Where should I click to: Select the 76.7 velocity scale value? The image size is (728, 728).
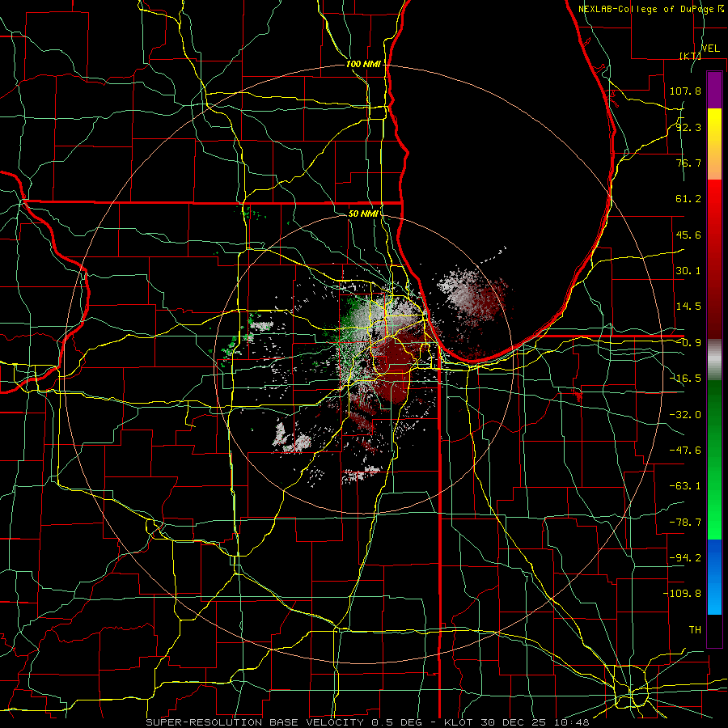pyautogui.click(x=688, y=163)
